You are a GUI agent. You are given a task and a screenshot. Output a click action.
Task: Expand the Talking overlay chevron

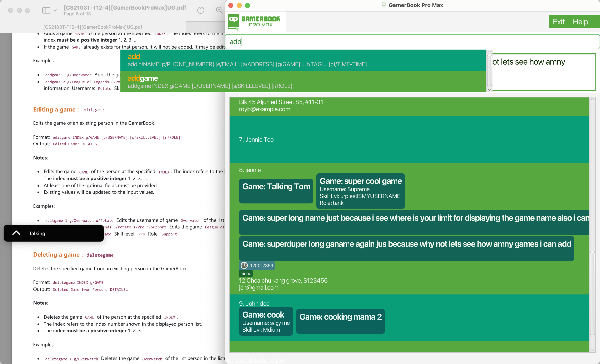16,233
